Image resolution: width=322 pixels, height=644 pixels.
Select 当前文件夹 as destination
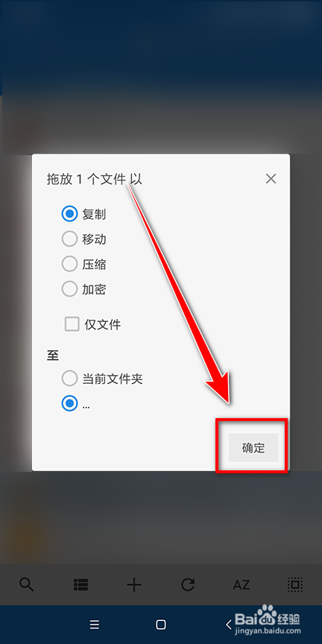pos(69,378)
